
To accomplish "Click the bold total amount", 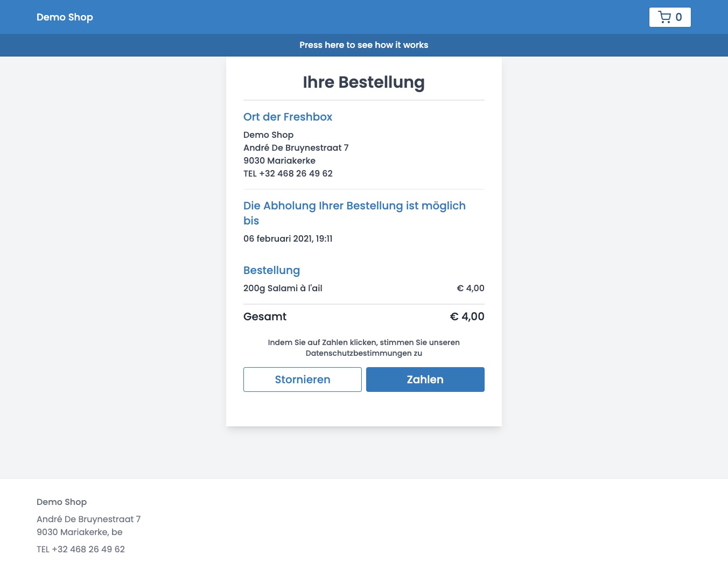I will click(467, 317).
